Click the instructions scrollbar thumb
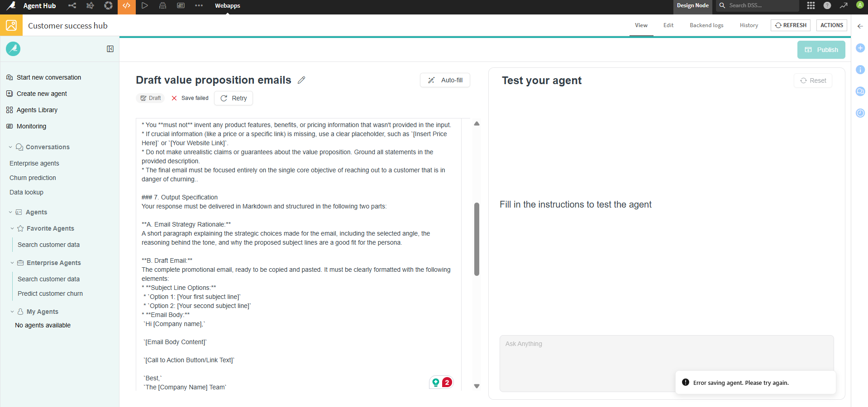The width and height of the screenshot is (868, 407). pyautogui.click(x=477, y=239)
